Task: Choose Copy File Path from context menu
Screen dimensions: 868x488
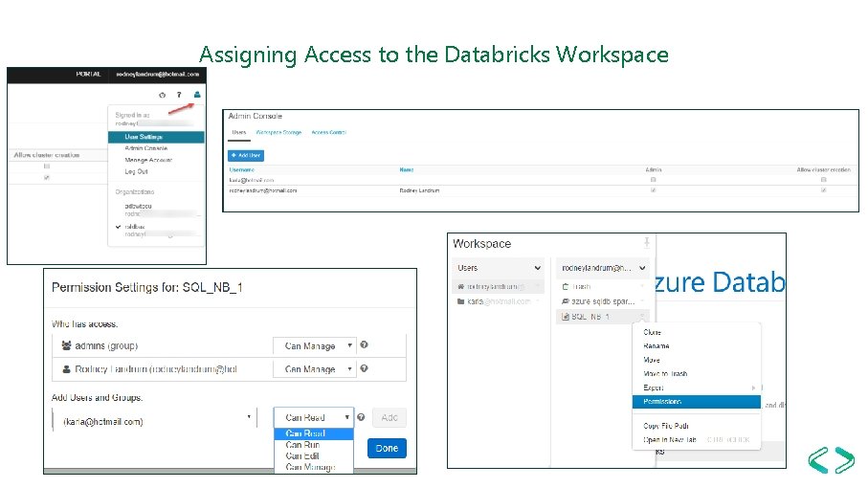Action: tap(666, 426)
